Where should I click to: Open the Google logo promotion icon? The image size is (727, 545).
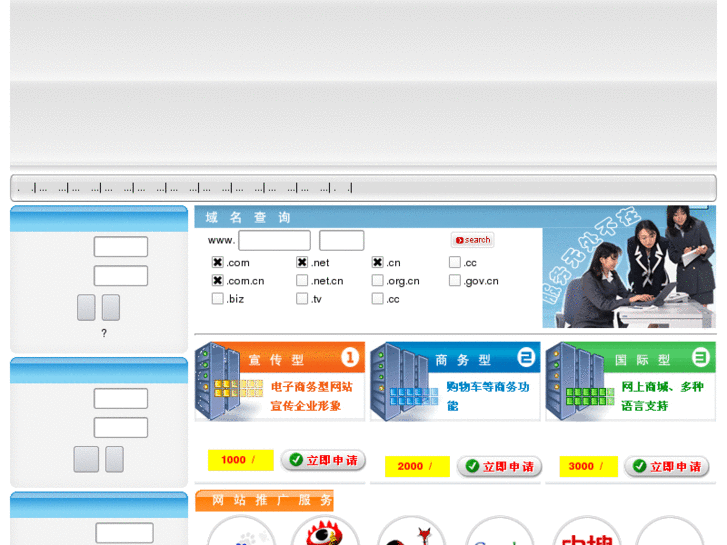[x=499, y=532]
